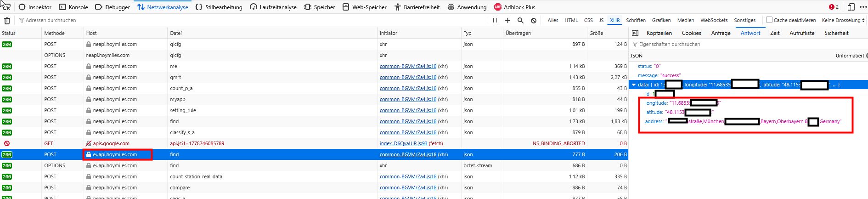868x199 pixels.
Task: Click the plus icon in network toolbar
Action: [x=507, y=20]
